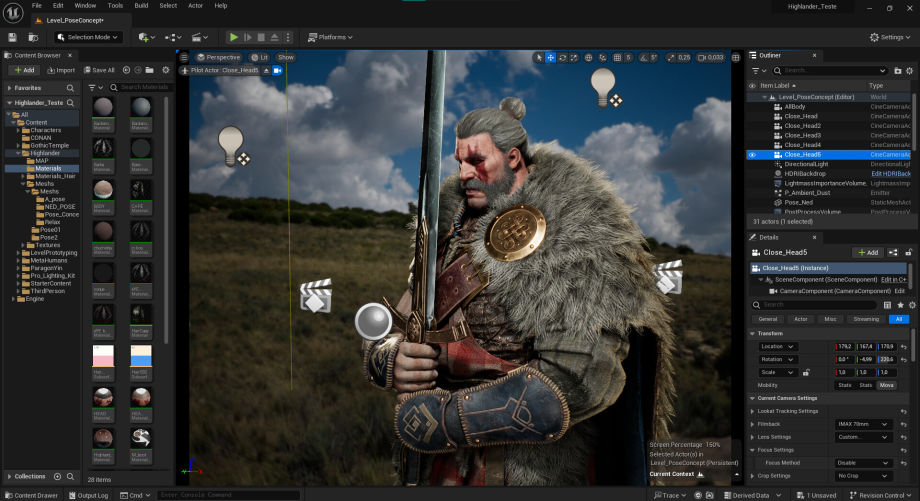Toggle favorites star filter in Details
Screen dimensions: 920x501
[x=900, y=305]
